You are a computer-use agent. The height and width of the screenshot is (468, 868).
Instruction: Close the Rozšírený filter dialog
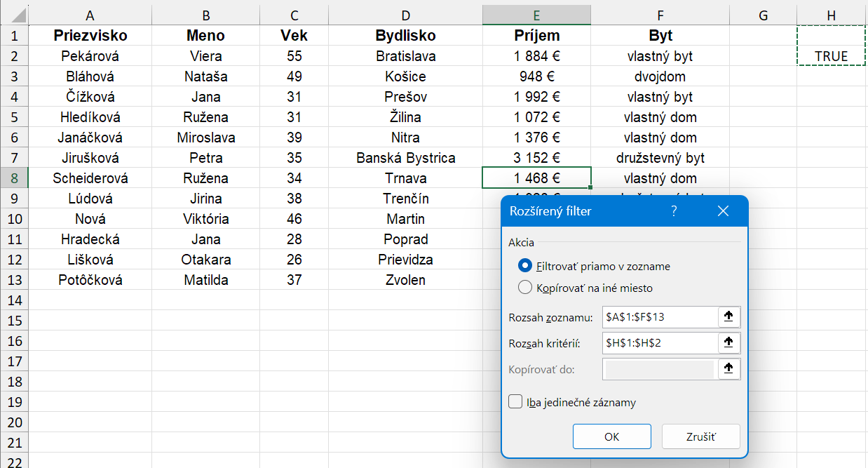[724, 211]
